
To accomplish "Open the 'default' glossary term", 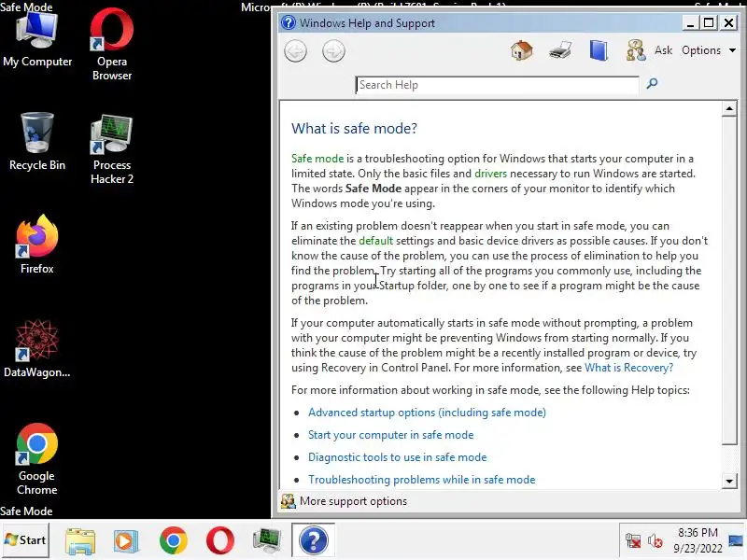I will pos(376,241).
